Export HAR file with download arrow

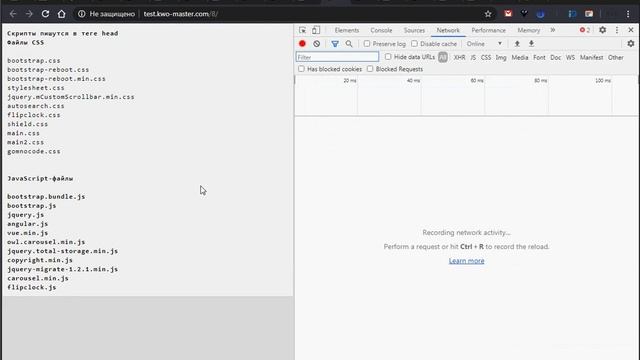point(531,44)
